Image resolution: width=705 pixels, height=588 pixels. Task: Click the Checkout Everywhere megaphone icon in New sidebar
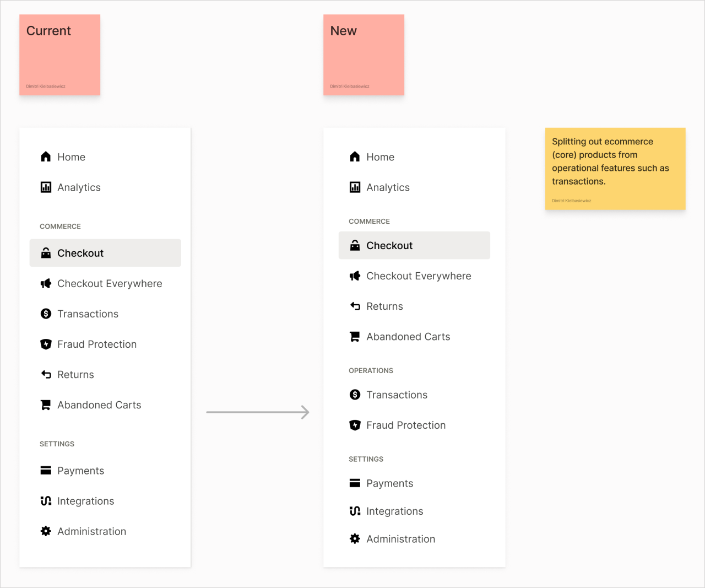[355, 276]
